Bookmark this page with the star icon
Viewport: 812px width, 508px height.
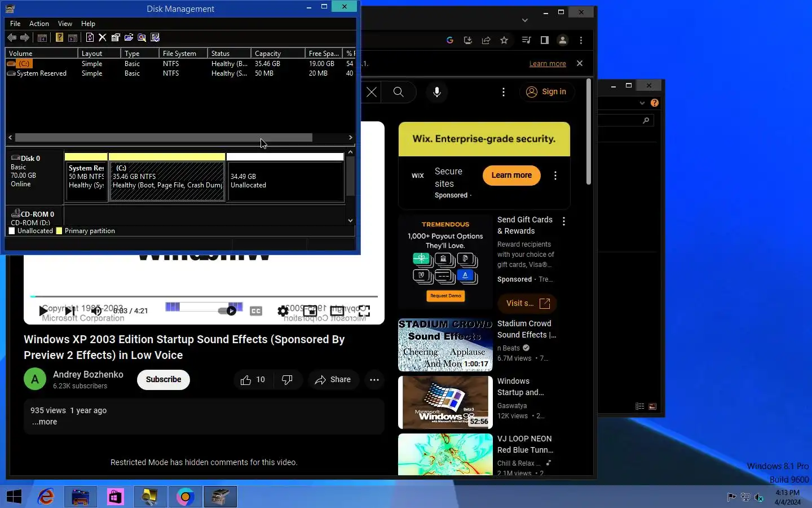click(x=504, y=40)
